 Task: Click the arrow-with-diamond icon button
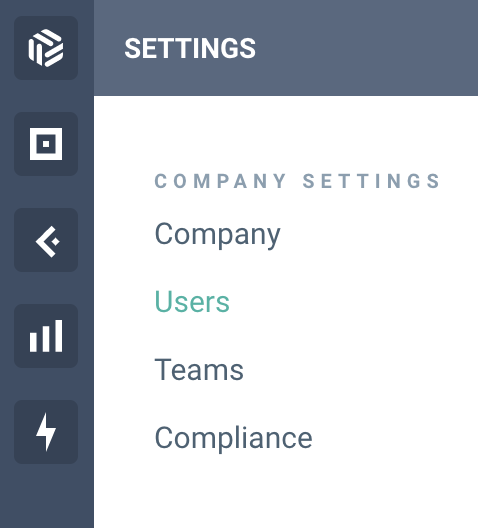click(46, 240)
